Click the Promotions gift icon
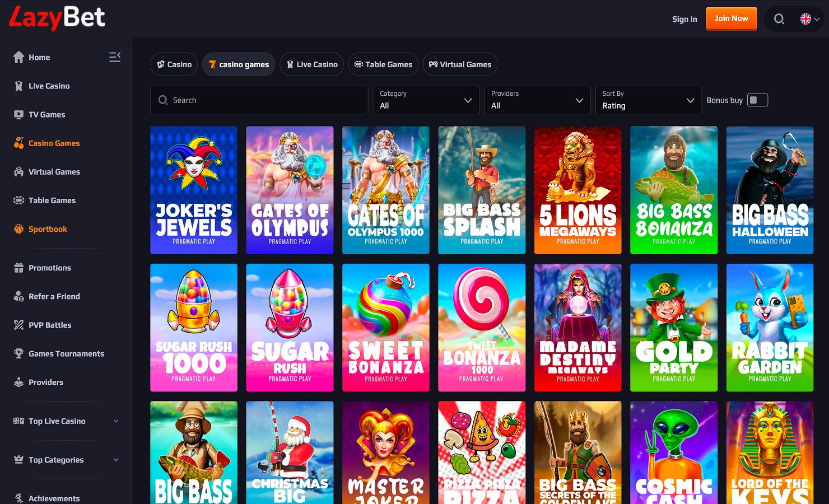Screen dimensions: 829x504 point(18,268)
